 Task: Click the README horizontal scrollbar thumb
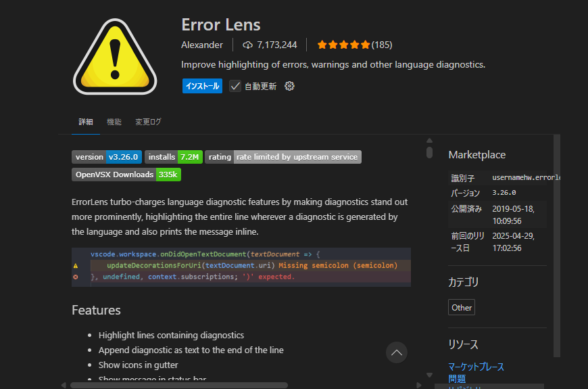tap(179, 385)
